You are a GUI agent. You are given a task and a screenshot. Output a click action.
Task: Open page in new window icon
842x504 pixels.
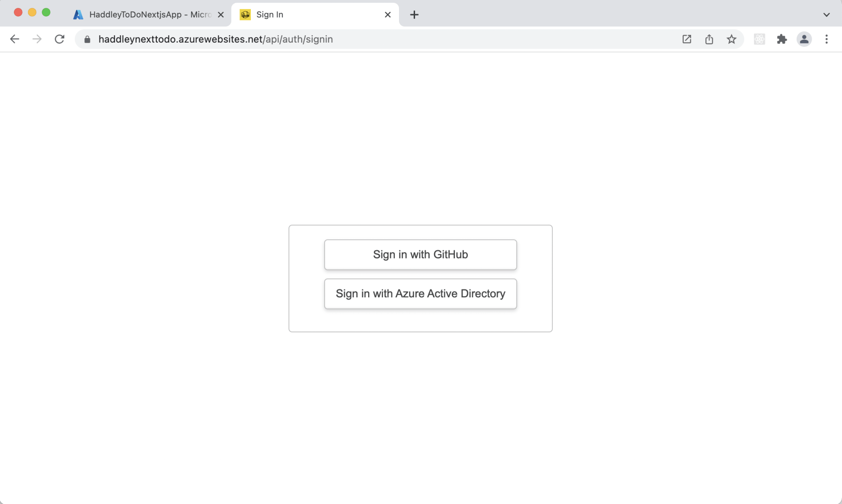[687, 39]
